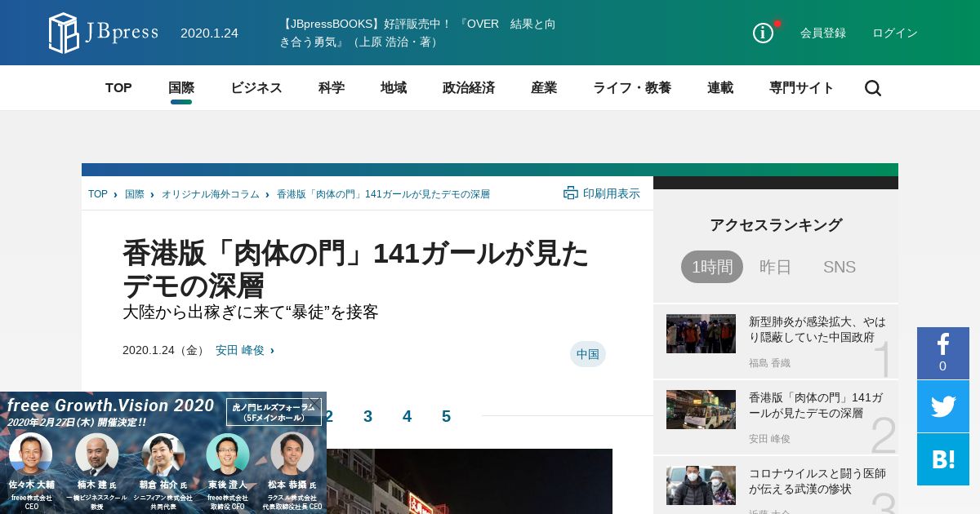The image size is (980, 514).
Task: Select 国際 in the navigation menu
Action: [x=181, y=88]
